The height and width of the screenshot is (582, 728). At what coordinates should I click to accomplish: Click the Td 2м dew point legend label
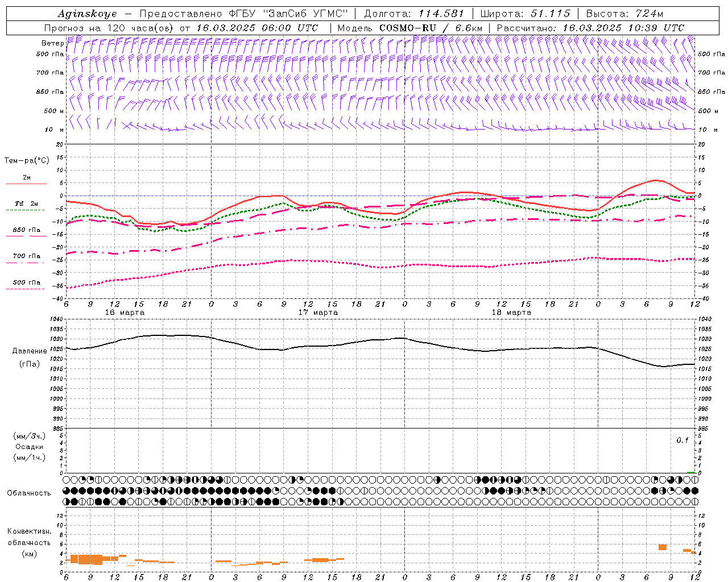coord(26,203)
